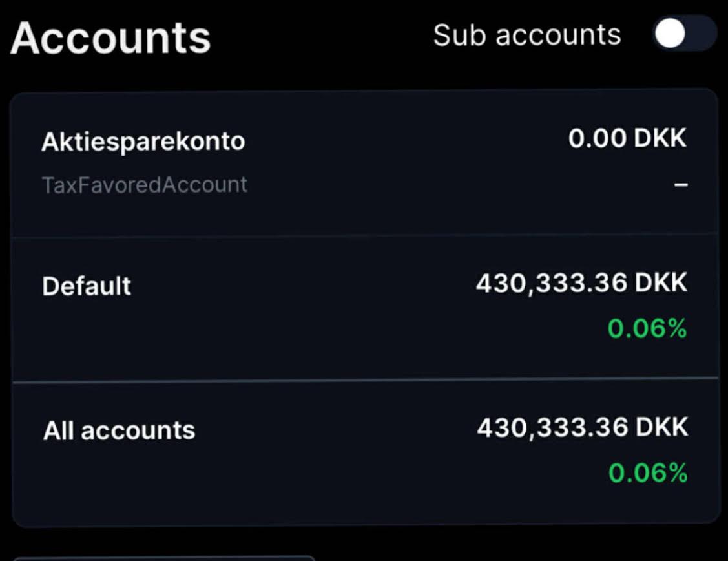The width and height of the screenshot is (728, 561).
Task: Click the Default account's green 0.06% change
Action: 647,329
